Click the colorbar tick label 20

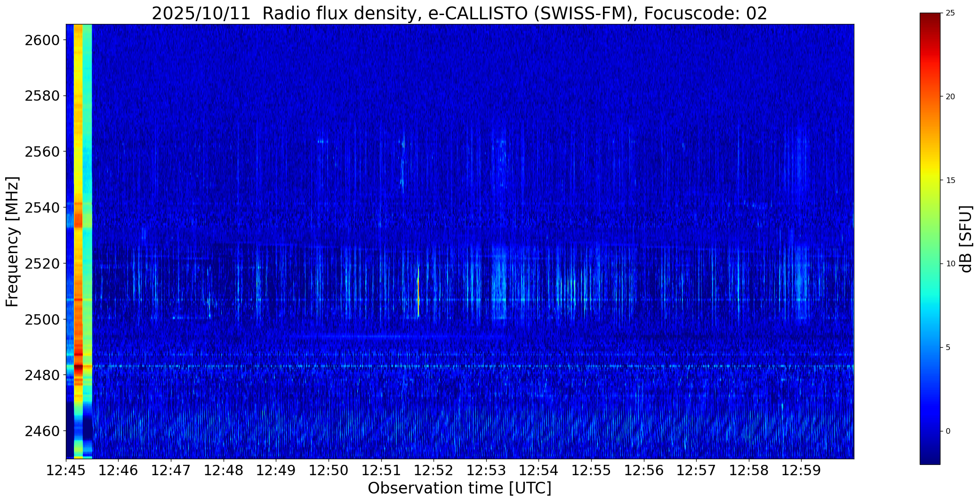point(950,96)
